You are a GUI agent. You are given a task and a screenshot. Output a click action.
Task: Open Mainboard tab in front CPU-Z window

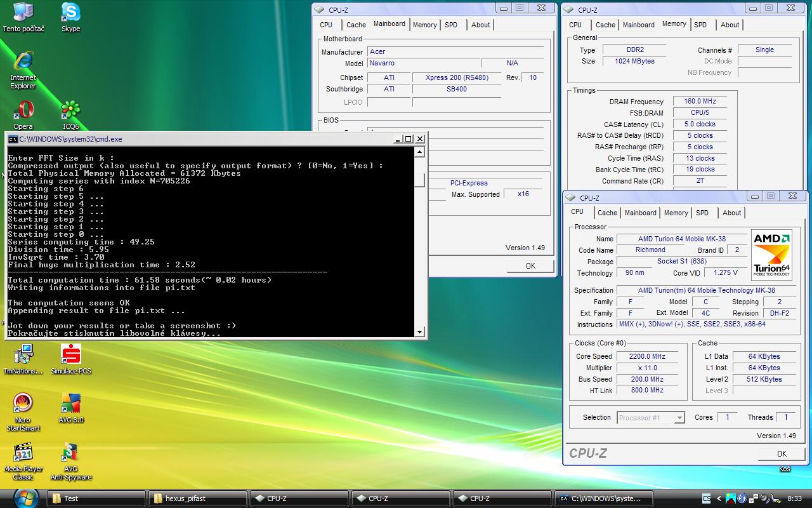pyautogui.click(x=640, y=213)
